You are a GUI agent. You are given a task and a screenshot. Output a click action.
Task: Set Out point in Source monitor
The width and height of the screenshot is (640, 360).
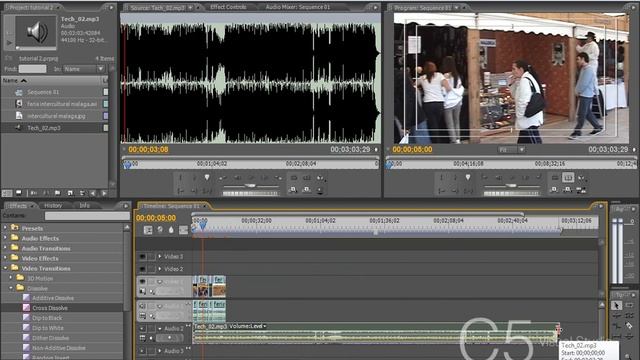(x=194, y=178)
